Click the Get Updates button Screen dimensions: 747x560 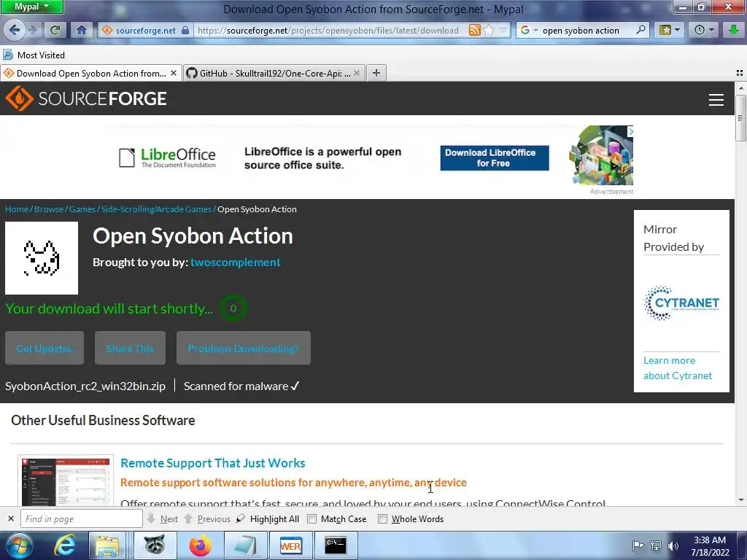[44, 348]
